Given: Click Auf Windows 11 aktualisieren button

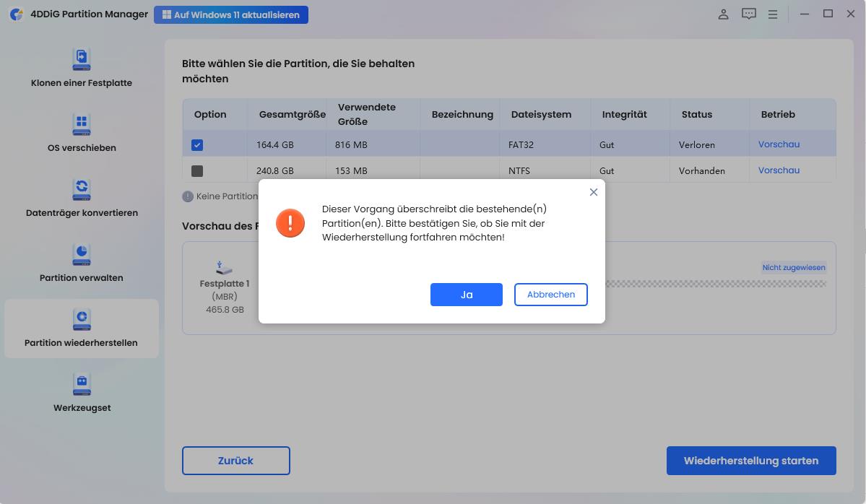Looking at the screenshot, I should point(231,15).
